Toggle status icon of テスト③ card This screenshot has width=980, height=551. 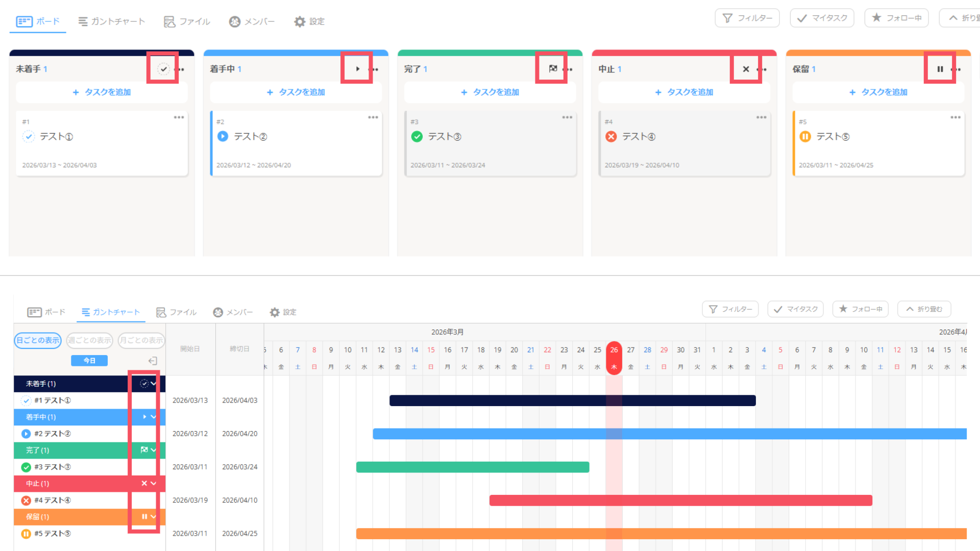pos(417,137)
